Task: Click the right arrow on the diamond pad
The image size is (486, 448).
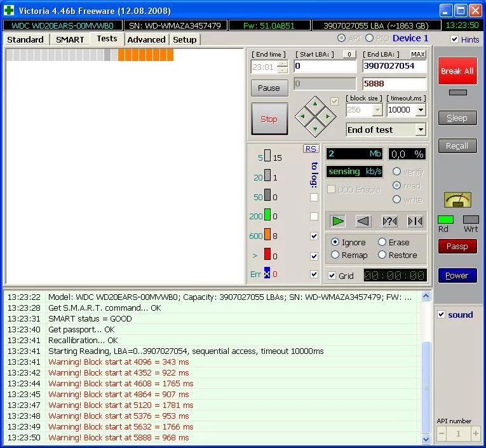Action: [x=327, y=117]
